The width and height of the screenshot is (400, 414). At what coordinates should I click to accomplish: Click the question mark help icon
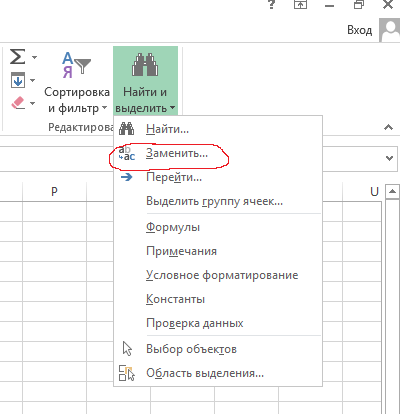point(272,4)
